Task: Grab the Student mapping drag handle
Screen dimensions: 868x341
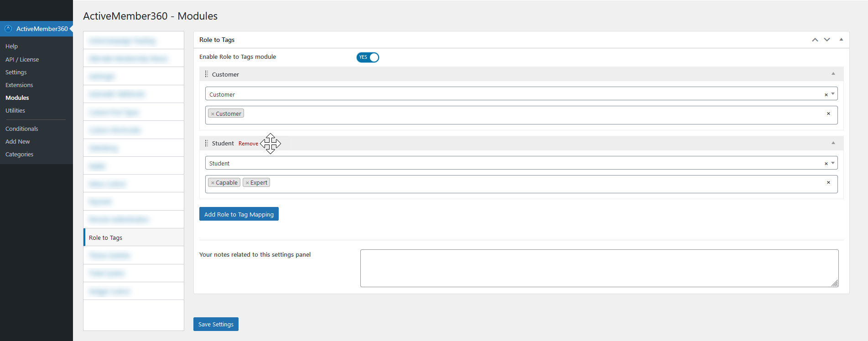Action: (x=206, y=143)
